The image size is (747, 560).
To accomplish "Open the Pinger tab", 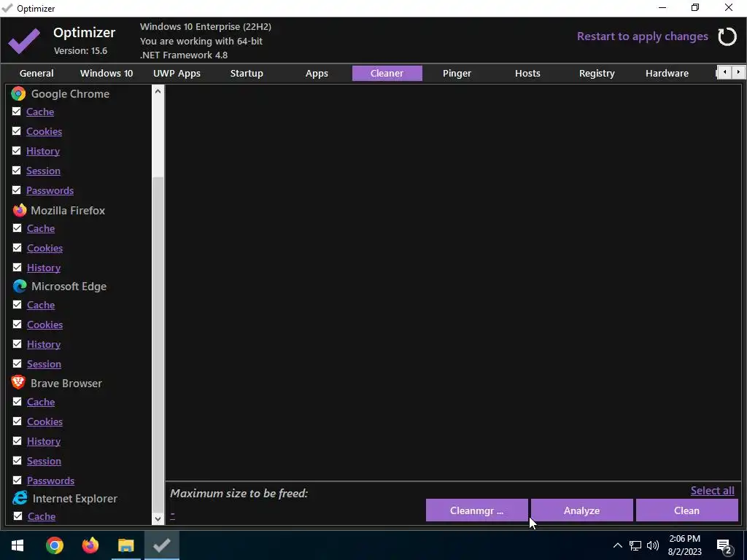I will [457, 74].
